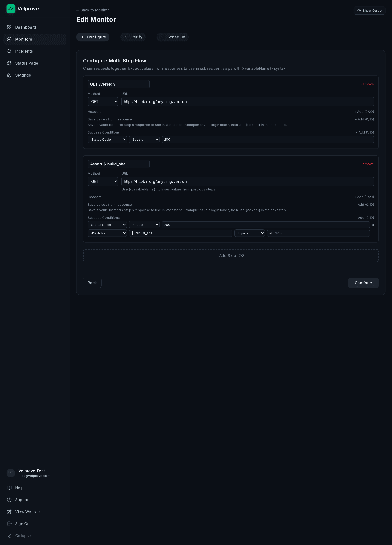Click the Velprove logo icon
Screen dimensions: 392x545
click(x=11, y=9)
